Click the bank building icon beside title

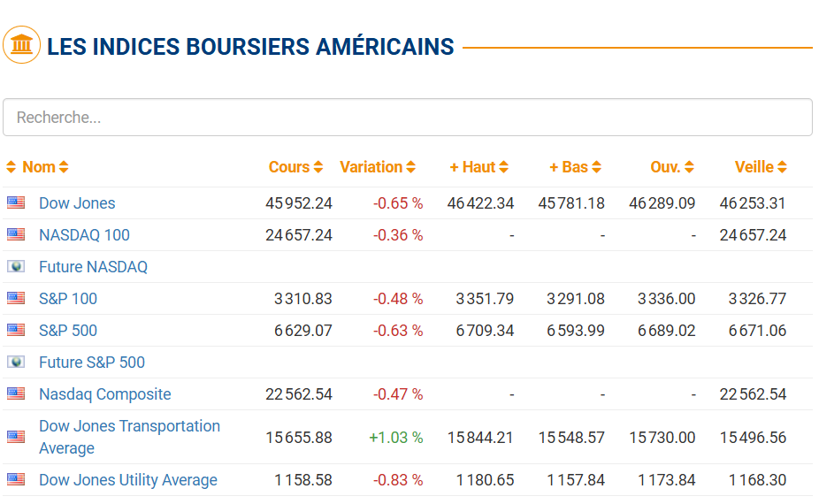pos(22,45)
